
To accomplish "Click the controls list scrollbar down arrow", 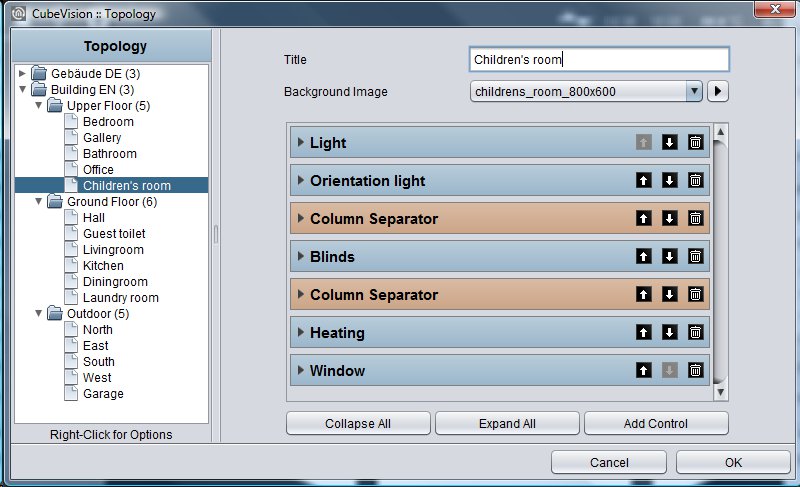I will (x=720, y=392).
